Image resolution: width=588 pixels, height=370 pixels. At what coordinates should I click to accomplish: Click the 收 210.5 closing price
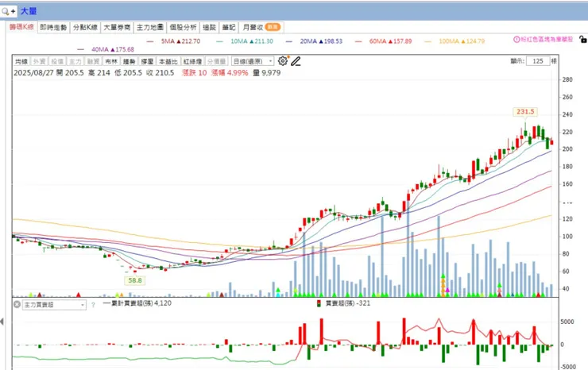pos(161,73)
